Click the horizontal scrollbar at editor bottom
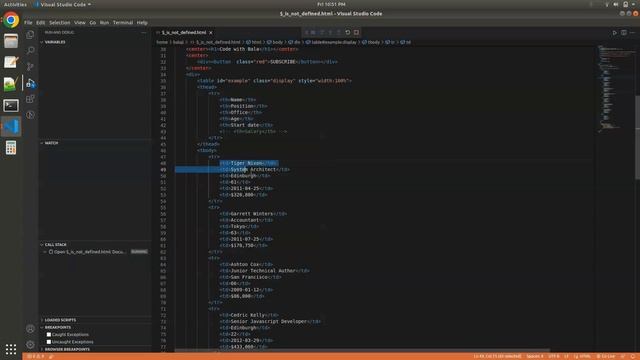 [362, 350]
